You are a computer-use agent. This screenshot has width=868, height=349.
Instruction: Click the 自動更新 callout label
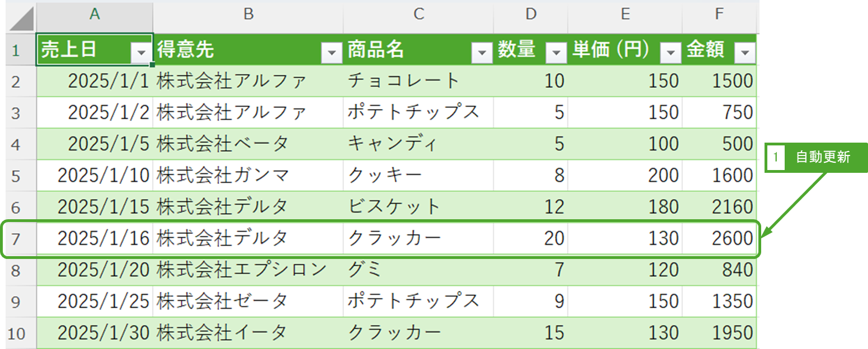(x=822, y=158)
